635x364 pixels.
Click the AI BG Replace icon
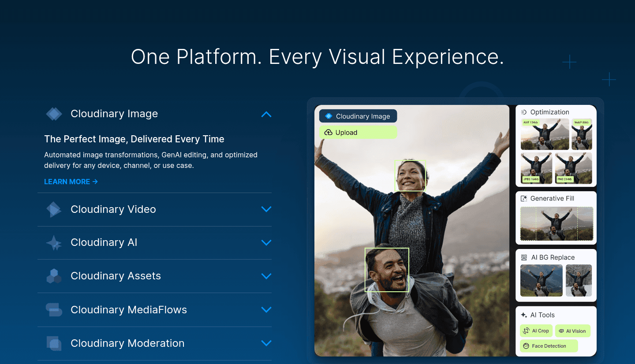[x=524, y=257]
